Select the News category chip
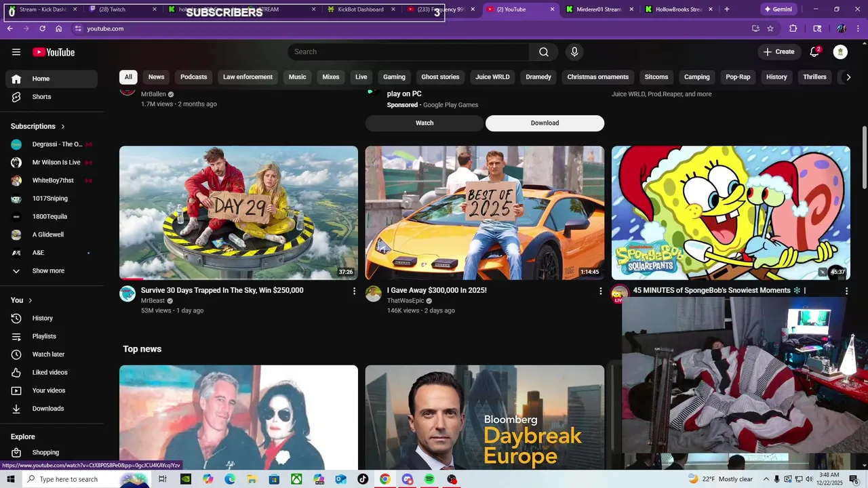 157,77
